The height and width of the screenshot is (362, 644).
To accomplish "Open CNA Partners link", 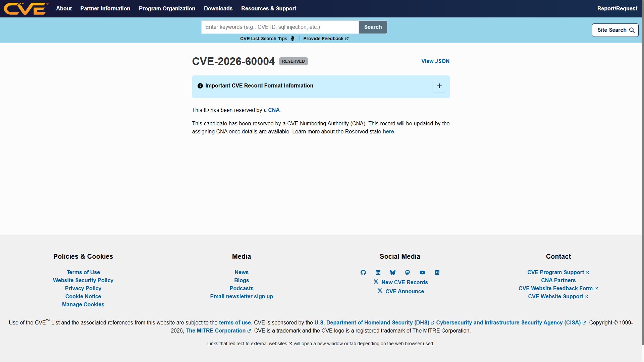I will click(558, 280).
